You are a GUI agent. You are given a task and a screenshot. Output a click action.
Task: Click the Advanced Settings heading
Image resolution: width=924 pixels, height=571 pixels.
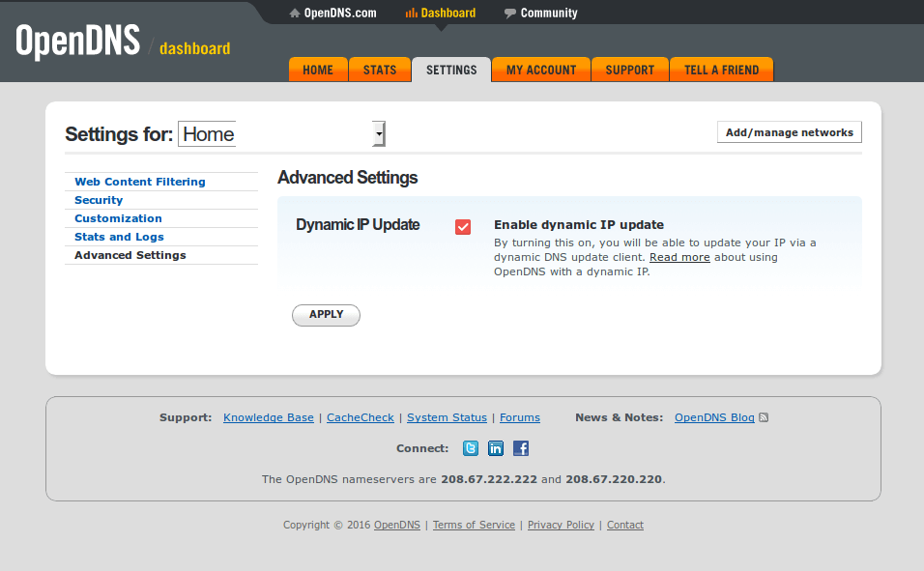(348, 178)
